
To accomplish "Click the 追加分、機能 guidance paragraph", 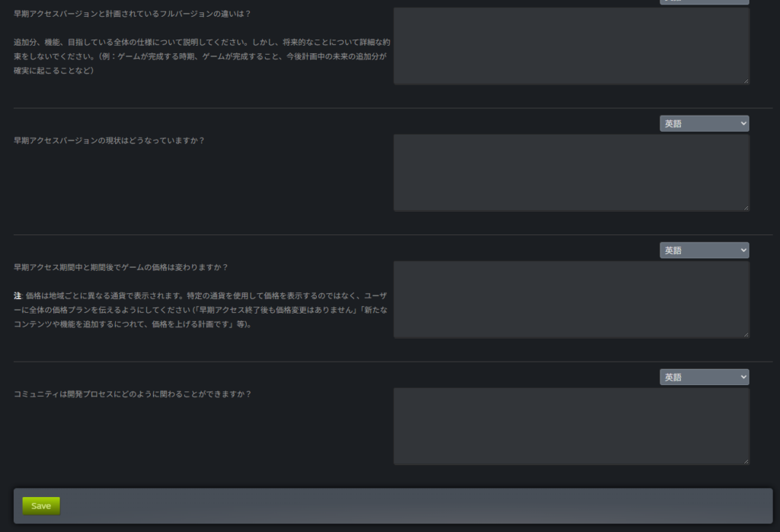I will coord(200,56).
